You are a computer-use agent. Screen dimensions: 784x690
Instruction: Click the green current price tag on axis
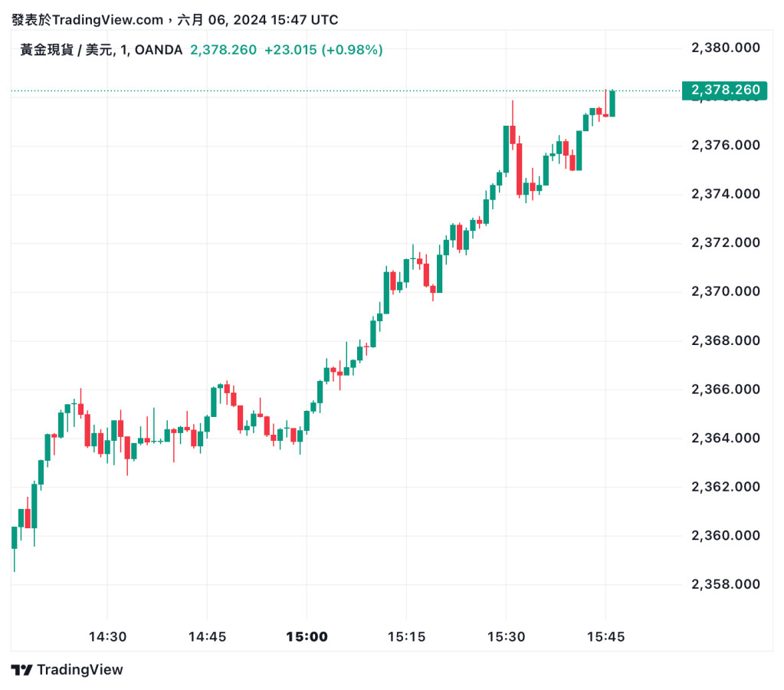click(724, 90)
